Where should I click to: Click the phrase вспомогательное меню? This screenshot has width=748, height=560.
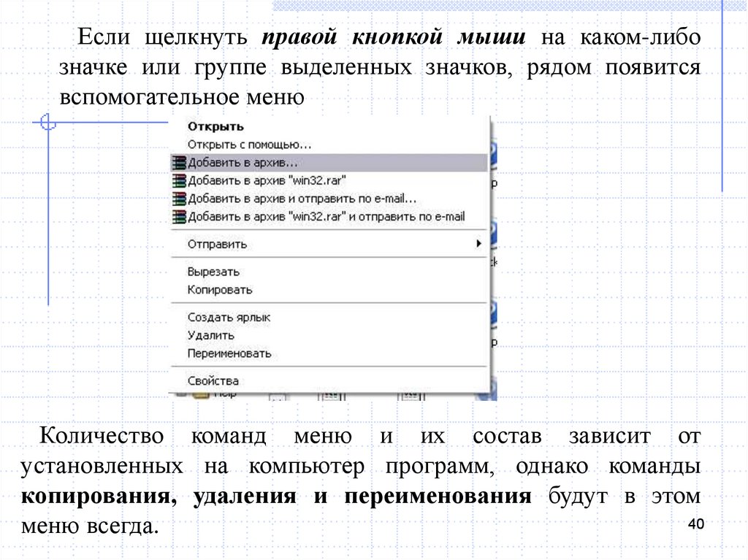tap(182, 98)
